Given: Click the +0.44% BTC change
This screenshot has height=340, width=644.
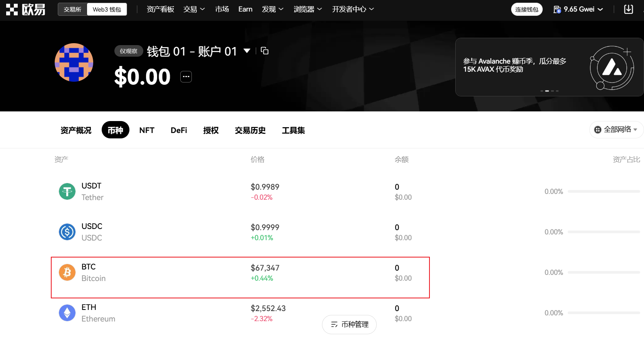Looking at the screenshot, I should point(262,278).
